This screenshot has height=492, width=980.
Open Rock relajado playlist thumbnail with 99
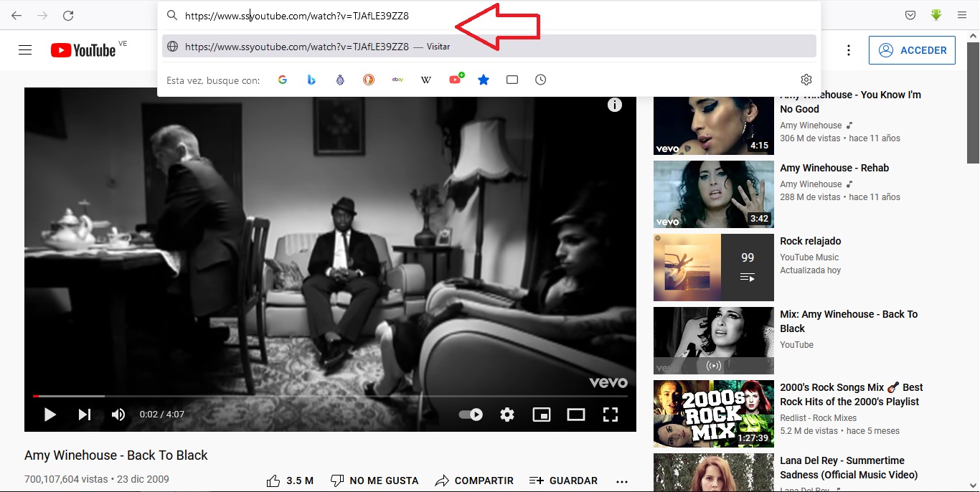[x=714, y=268]
